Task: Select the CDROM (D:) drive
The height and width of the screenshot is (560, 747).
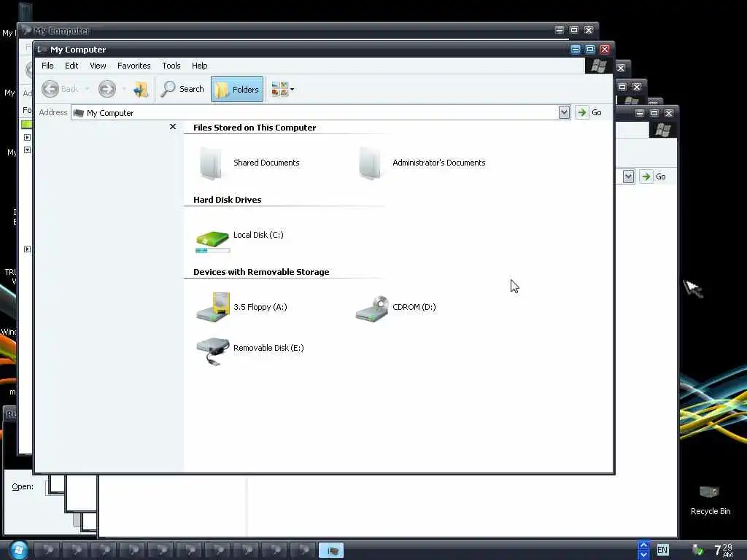Action: coord(395,308)
